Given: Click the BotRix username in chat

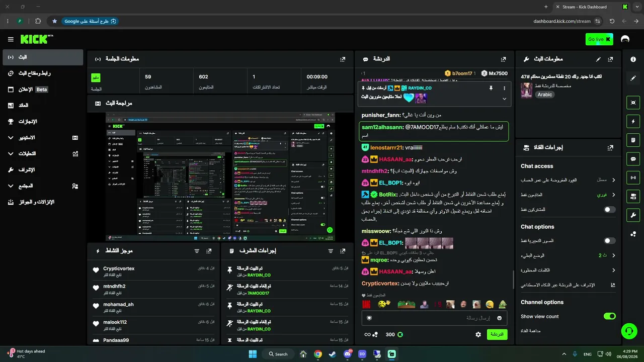Looking at the screenshot, I should tap(388, 194).
